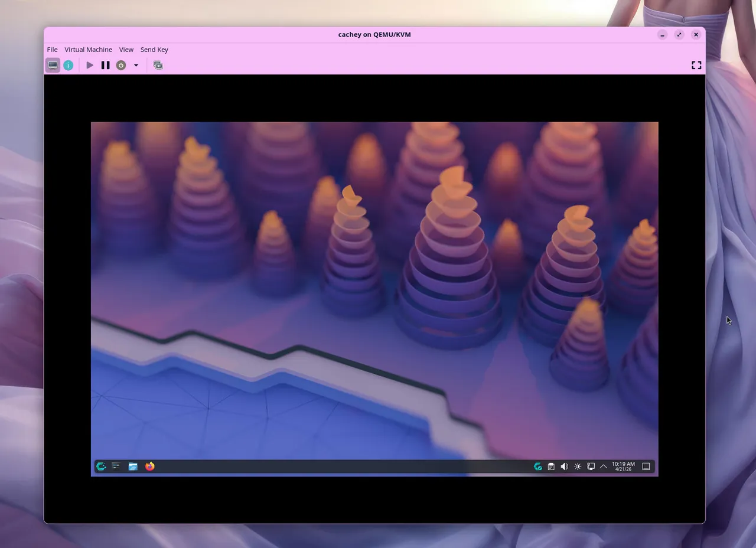This screenshot has width=756, height=548.
Task: Close the cachey on QEMU/KVM window
Action: [x=696, y=35]
